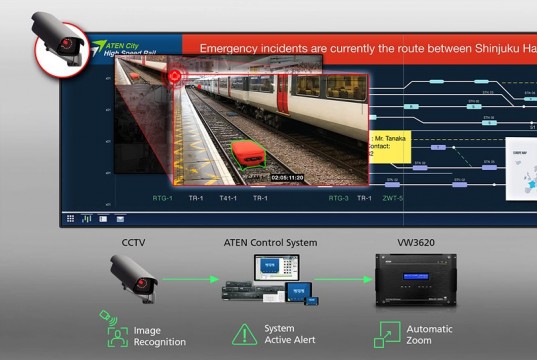Select the T41-1 track label
Screen dimensions: 537x360
pos(228,198)
